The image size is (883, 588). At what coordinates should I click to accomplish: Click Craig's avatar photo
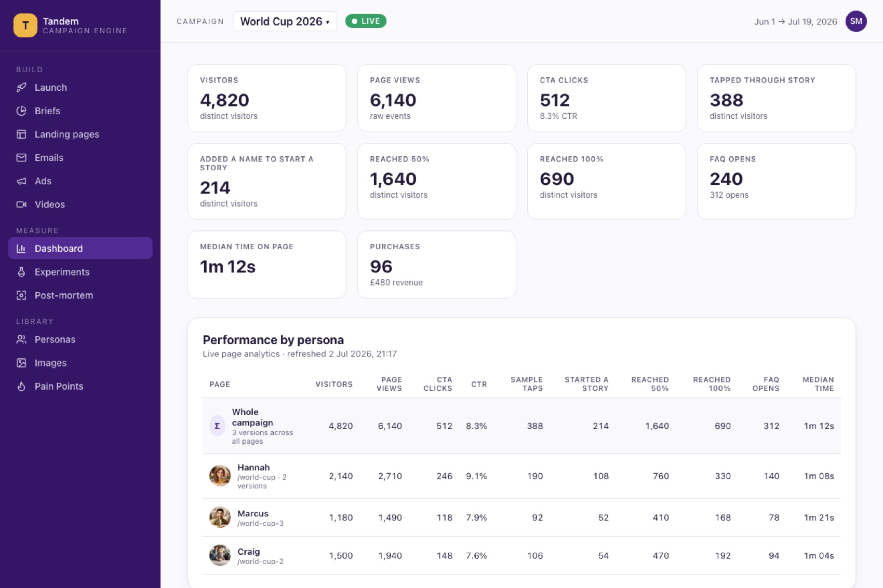(x=220, y=555)
